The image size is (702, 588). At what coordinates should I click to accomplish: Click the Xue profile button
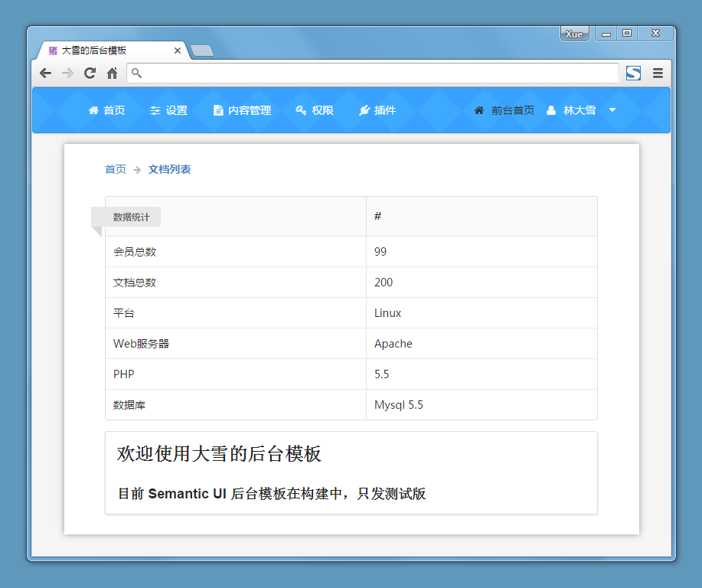click(574, 34)
